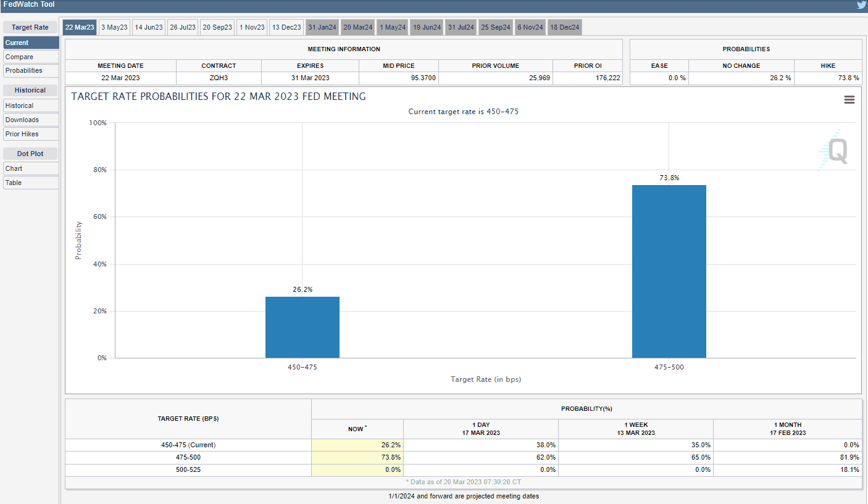Click the Twitter bird icon
The image size is (868, 504).
(x=861, y=5)
